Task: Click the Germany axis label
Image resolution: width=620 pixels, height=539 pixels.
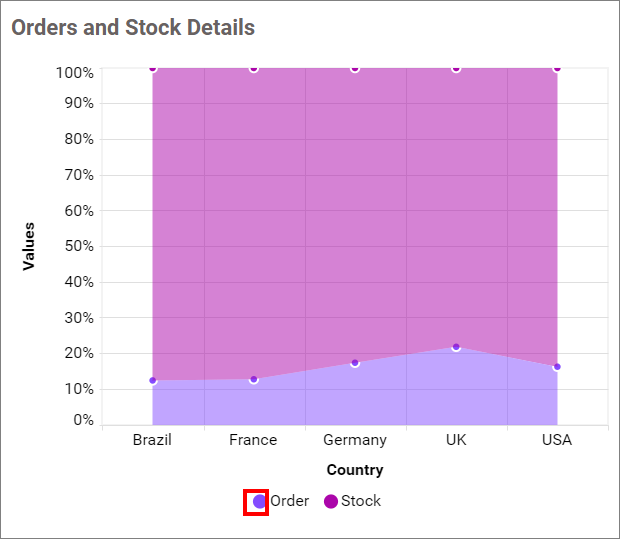Action: coord(355,440)
